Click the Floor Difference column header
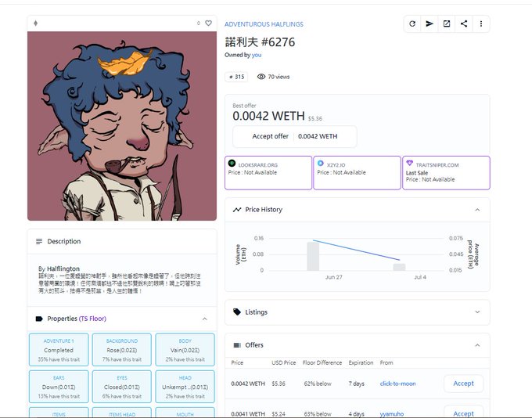This screenshot has width=532, height=418. pyautogui.click(x=322, y=362)
